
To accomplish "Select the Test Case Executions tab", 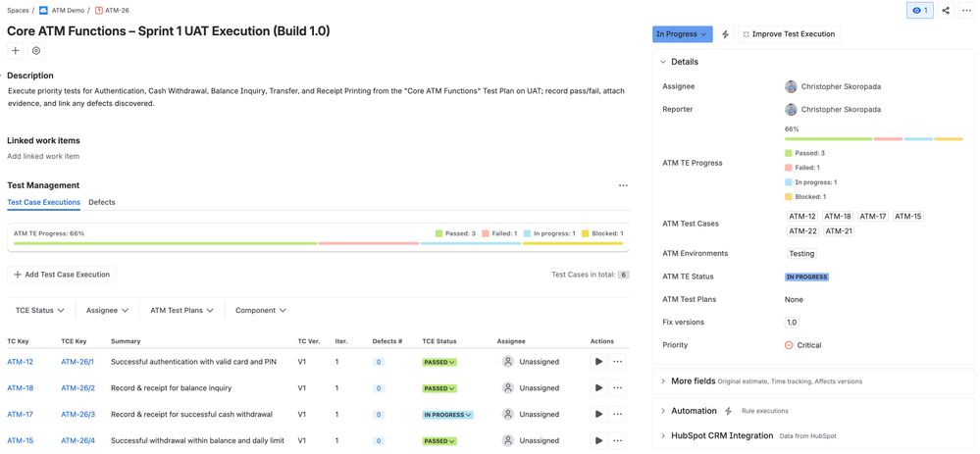I will pyautogui.click(x=44, y=202).
